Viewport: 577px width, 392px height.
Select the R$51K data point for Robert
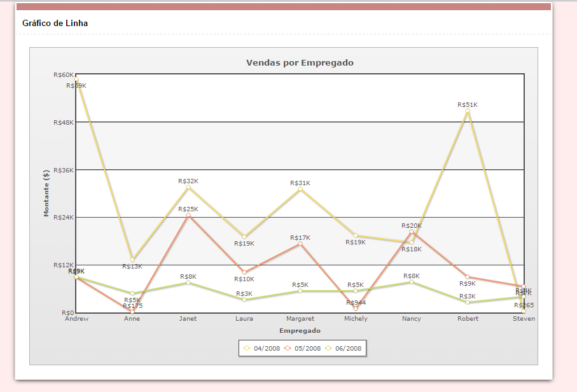[468, 111]
